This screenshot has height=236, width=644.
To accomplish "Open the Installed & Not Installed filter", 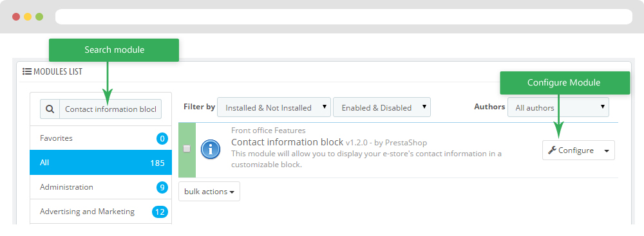I will [274, 107].
